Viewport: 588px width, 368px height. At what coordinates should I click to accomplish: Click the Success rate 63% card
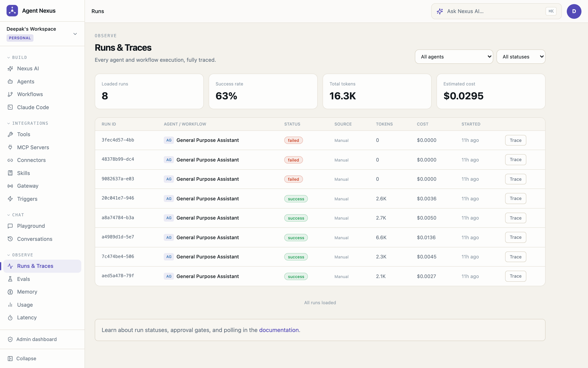263,92
